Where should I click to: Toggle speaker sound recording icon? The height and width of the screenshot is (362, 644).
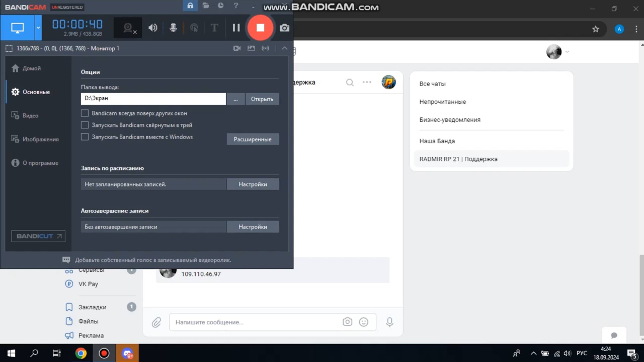(153, 27)
